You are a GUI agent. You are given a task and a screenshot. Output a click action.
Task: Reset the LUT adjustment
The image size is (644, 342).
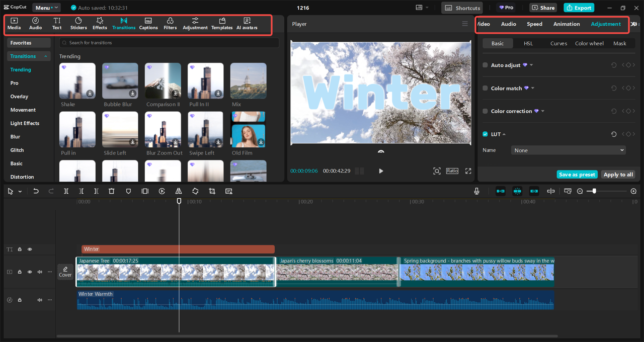click(614, 134)
